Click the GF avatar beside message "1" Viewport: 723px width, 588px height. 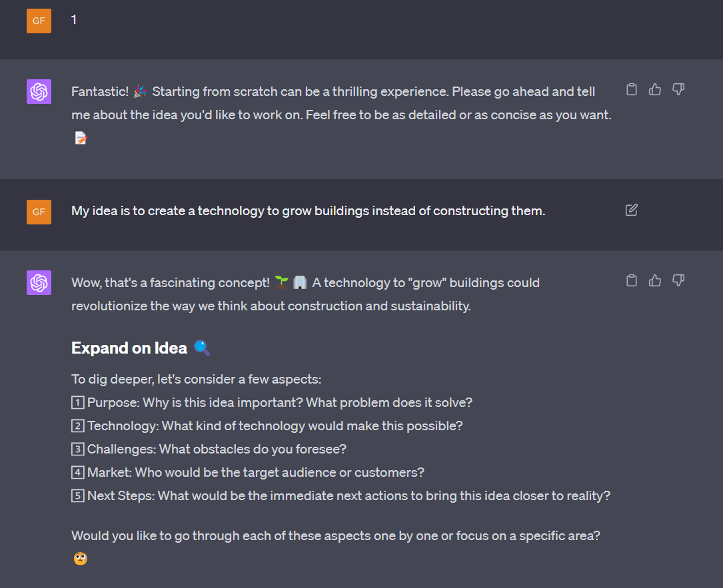click(39, 21)
